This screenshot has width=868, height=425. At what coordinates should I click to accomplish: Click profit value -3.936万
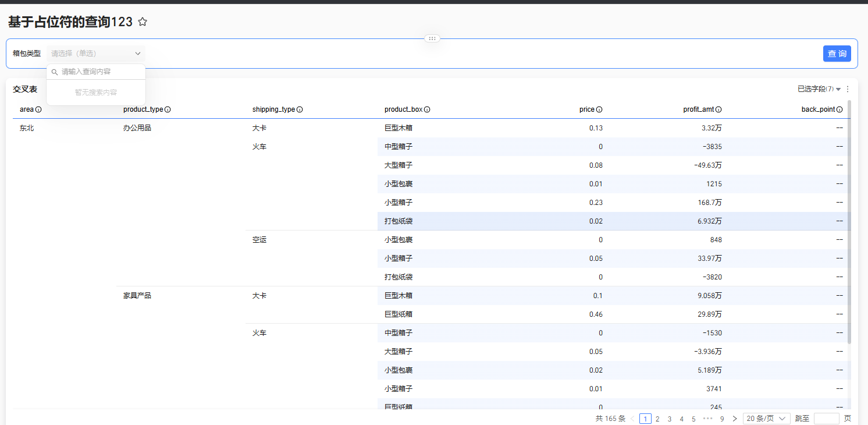point(708,352)
